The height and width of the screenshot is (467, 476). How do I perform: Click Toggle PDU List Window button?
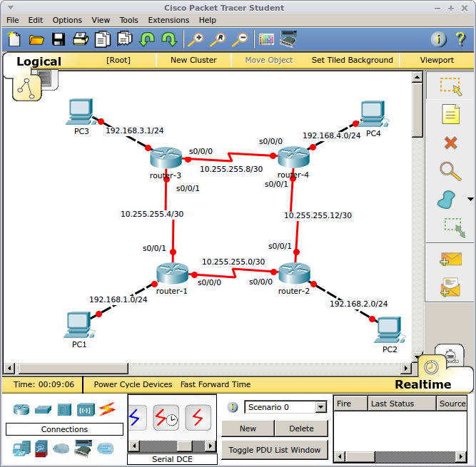[x=275, y=450]
